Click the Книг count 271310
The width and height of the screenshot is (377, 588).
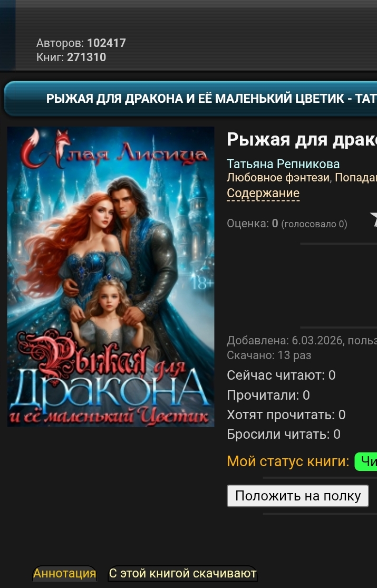pos(86,57)
